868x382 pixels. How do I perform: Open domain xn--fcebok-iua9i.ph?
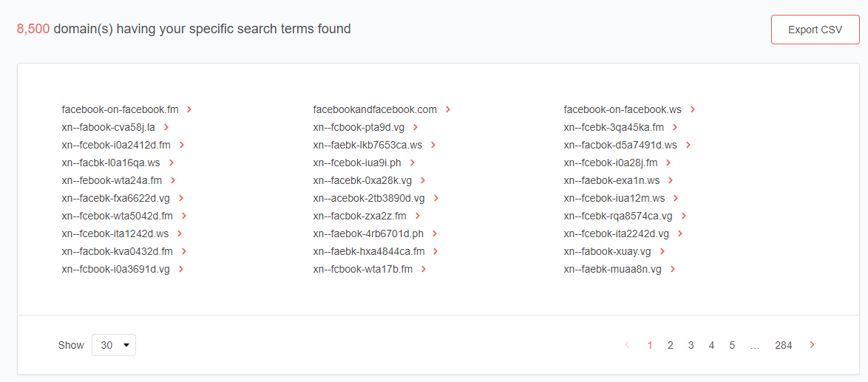pyautogui.click(x=357, y=163)
